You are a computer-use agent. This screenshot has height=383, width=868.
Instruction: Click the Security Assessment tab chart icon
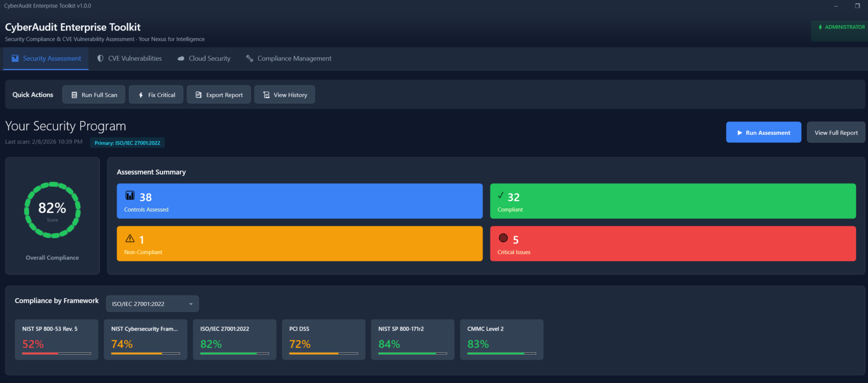tap(15, 58)
